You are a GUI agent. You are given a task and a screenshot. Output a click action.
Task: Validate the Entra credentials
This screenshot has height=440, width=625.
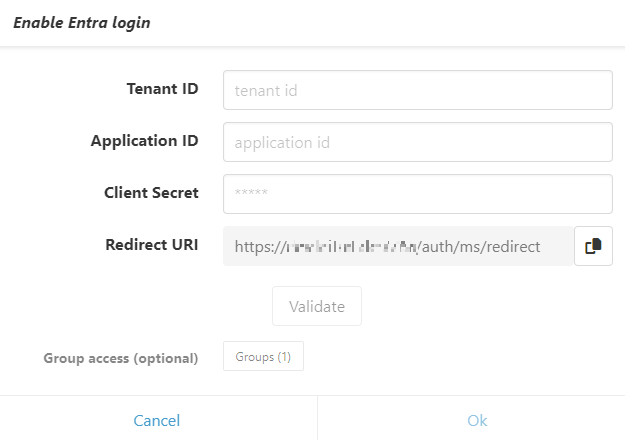[x=317, y=306]
